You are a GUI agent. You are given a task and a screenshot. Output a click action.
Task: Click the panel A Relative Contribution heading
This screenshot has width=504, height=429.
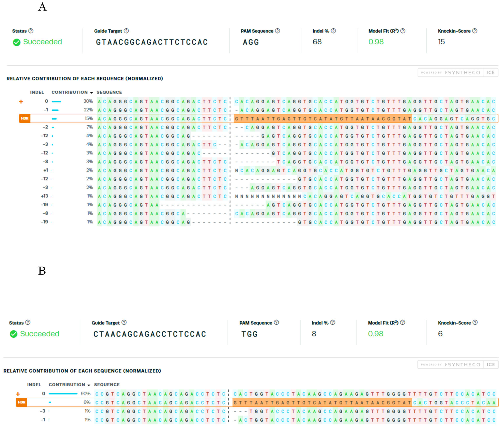coord(85,79)
